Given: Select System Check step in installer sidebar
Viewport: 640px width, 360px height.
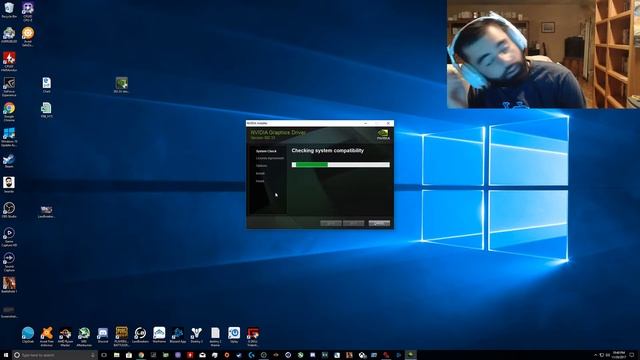Looking at the screenshot, I should click(x=266, y=151).
